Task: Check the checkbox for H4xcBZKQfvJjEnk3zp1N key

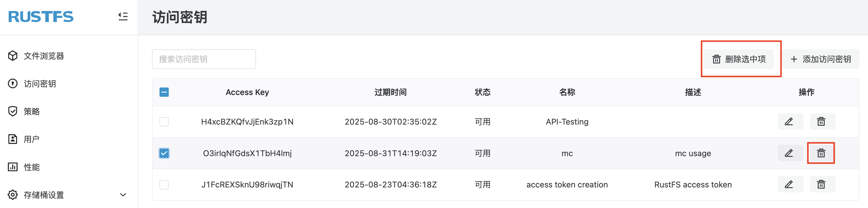Action: click(164, 122)
